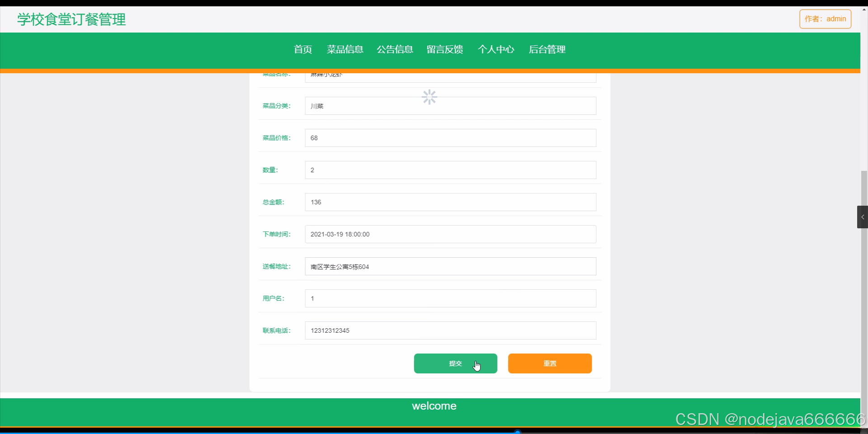Click the 作者: admin button

(825, 19)
